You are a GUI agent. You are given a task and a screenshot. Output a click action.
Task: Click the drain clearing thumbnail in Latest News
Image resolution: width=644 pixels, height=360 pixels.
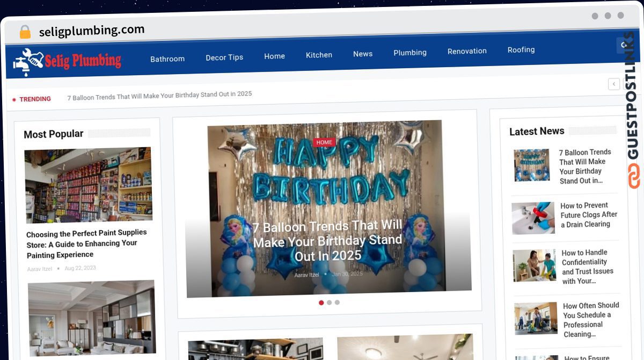[x=533, y=218]
